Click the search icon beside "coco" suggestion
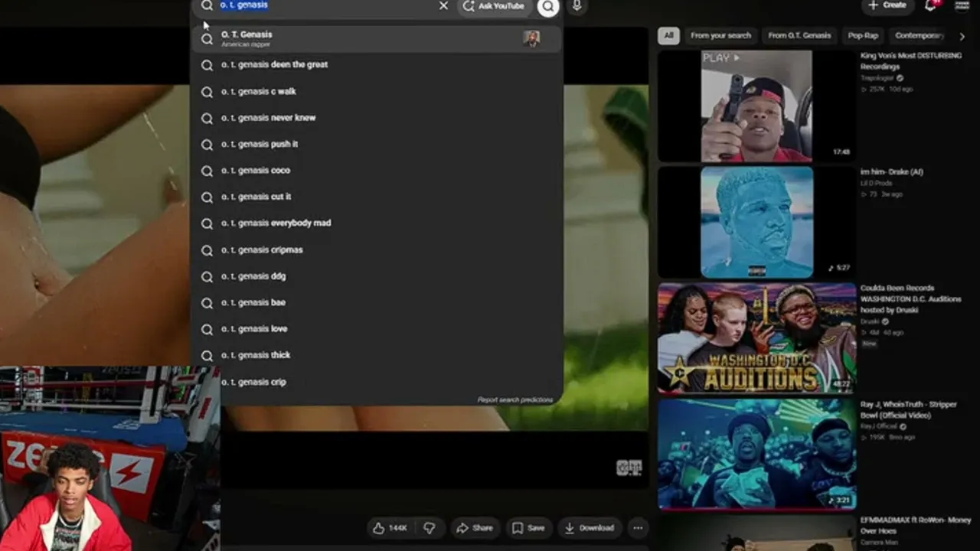Screen dimensions: 980x551 click(207, 171)
